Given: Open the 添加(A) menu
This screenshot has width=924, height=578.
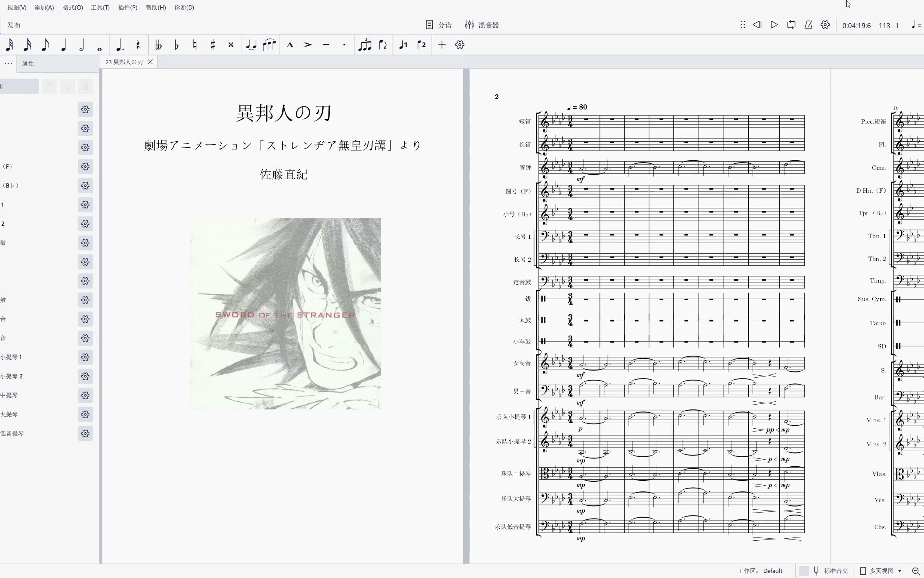Looking at the screenshot, I should (x=44, y=8).
